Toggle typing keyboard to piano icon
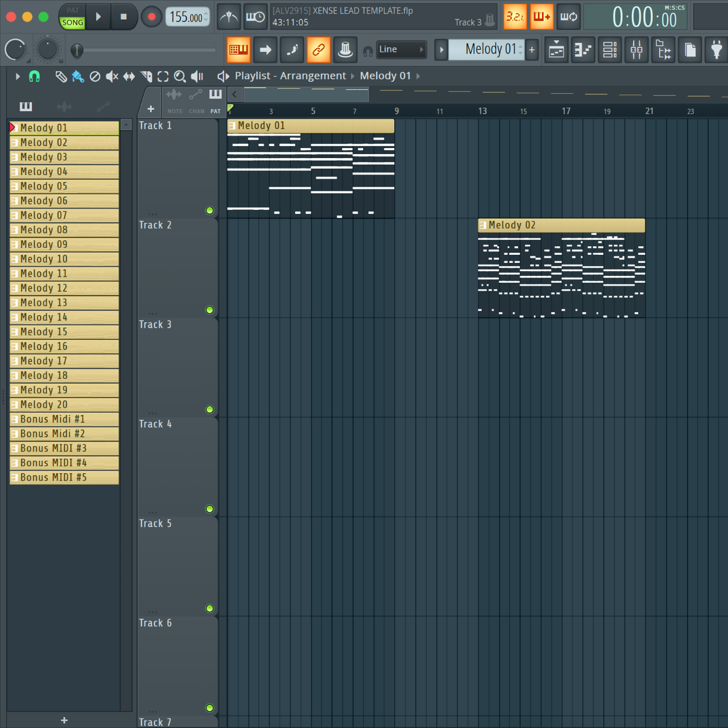Image resolution: width=728 pixels, height=728 pixels. click(x=239, y=49)
